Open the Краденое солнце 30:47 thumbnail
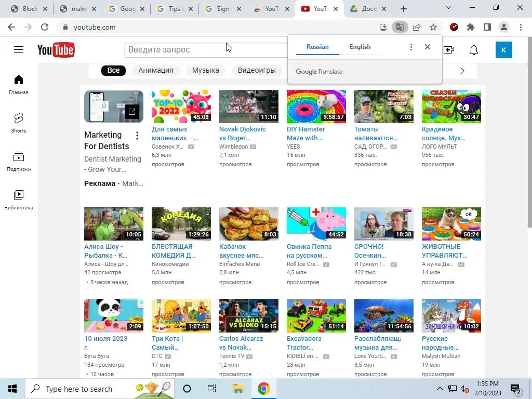Image resolution: width=532 pixels, height=399 pixels. 451,106
